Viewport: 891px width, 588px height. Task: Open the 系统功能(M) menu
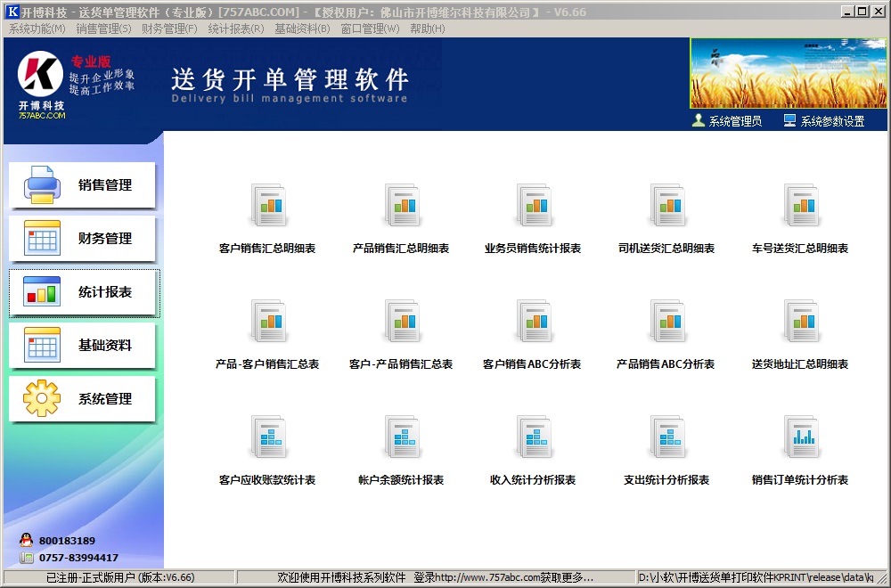pos(37,29)
